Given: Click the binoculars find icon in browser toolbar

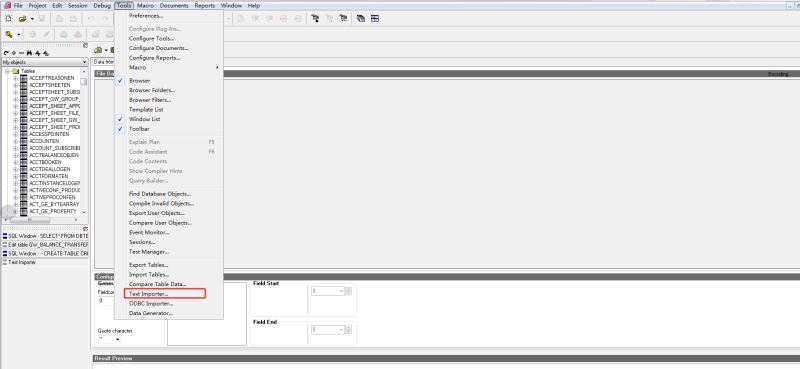Looking at the screenshot, I should tap(30, 53).
